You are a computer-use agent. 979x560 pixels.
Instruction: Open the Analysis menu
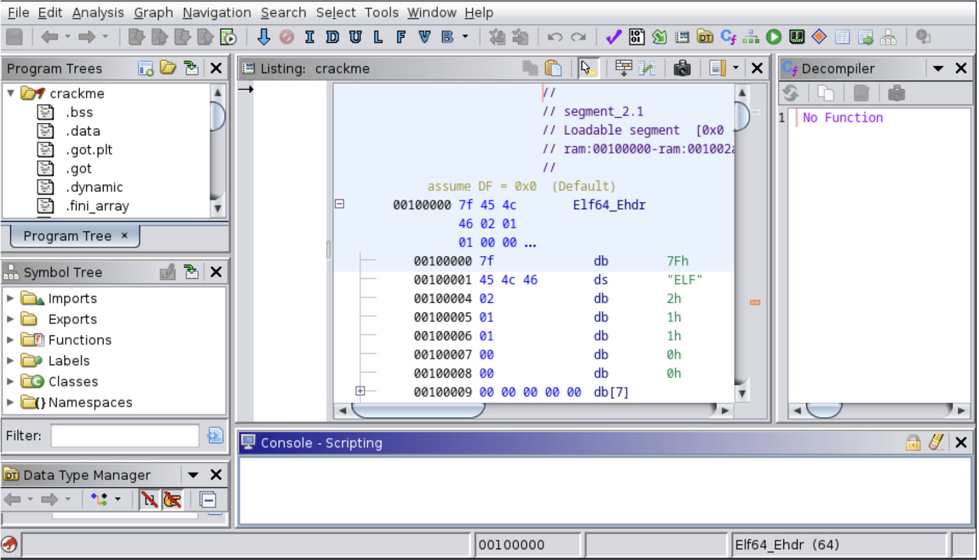[x=98, y=13]
